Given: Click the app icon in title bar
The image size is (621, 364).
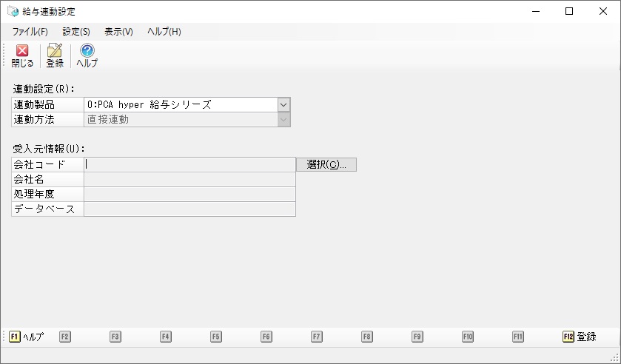Looking at the screenshot, I should tap(13, 12).
